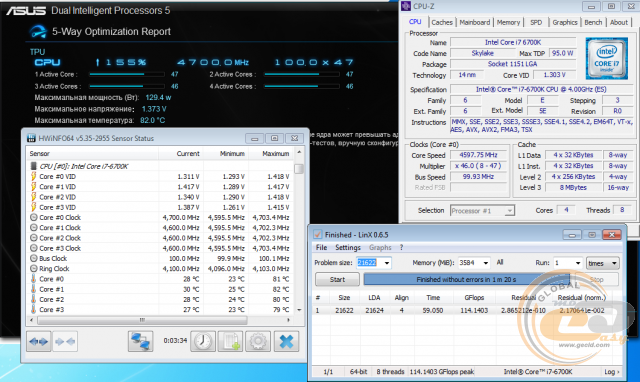Click Minimum column header in HWiNFO
Image resolution: width=640 pixels, height=382 pixels.
[x=226, y=154]
